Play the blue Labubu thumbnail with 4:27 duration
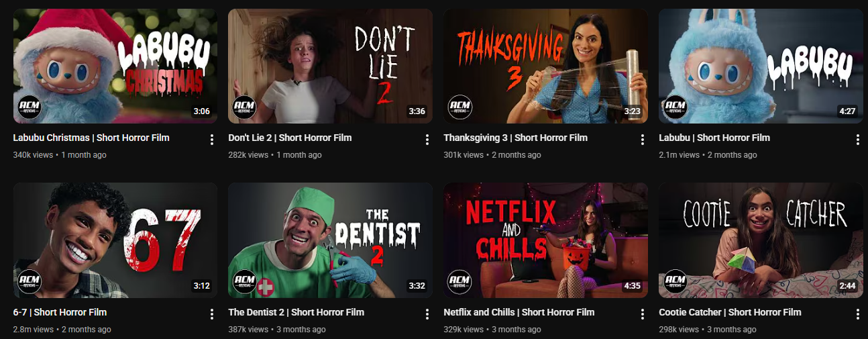Viewport: 868px width, 339px height. (x=761, y=66)
